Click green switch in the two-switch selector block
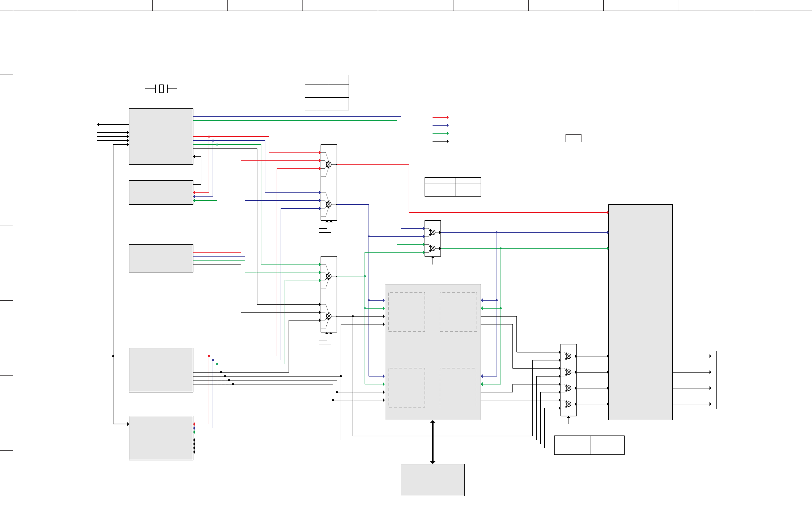The height and width of the screenshot is (525, 812). pyautogui.click(x=432, y=249)
